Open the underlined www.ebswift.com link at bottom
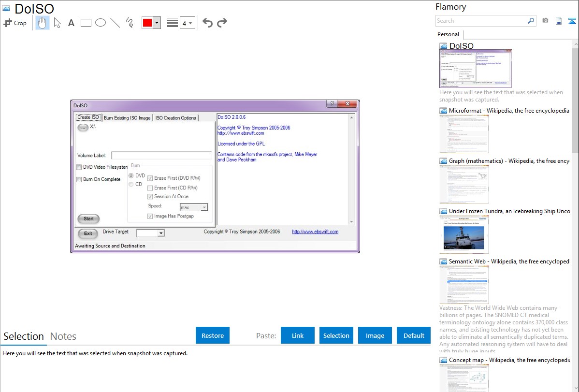The image size is (579, 392). (x=315, y=232)
